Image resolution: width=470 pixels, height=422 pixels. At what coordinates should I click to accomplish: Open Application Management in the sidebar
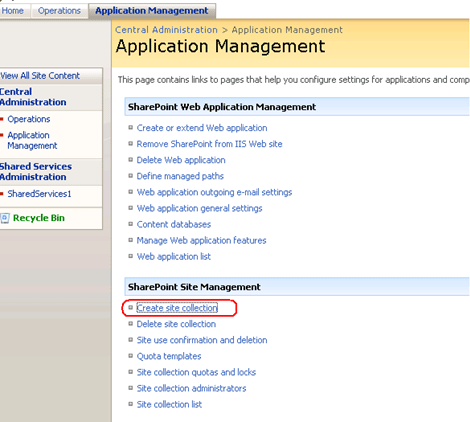click(x=32, y=140)
